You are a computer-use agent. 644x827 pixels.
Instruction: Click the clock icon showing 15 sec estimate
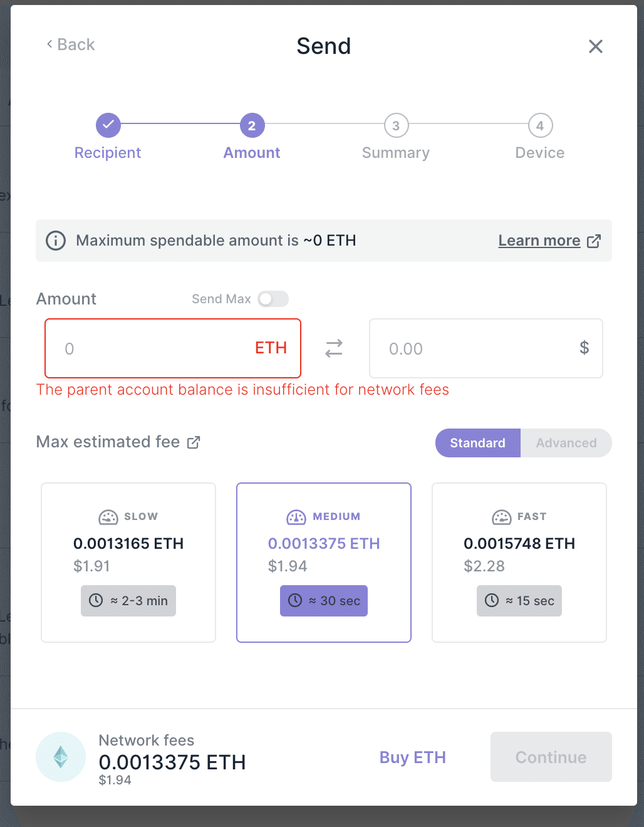492,600
